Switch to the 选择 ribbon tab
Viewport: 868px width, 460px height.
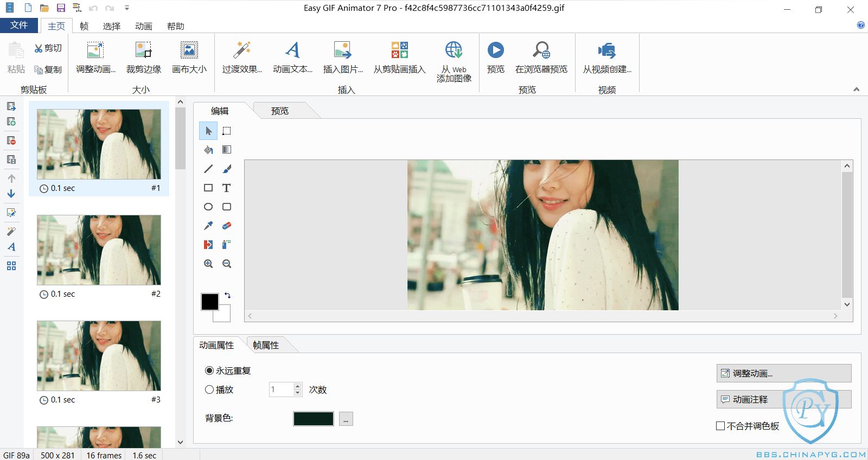[x=111, y=26]
